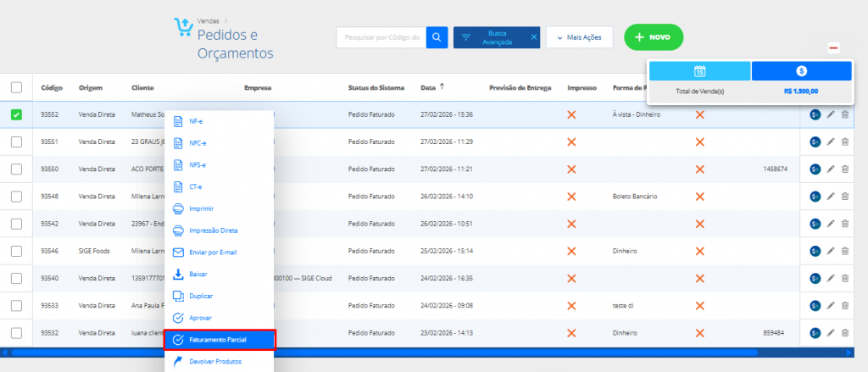Click the trash icon for order 93551
Viewport: 868px width, 372px height.
pos(845,142)
